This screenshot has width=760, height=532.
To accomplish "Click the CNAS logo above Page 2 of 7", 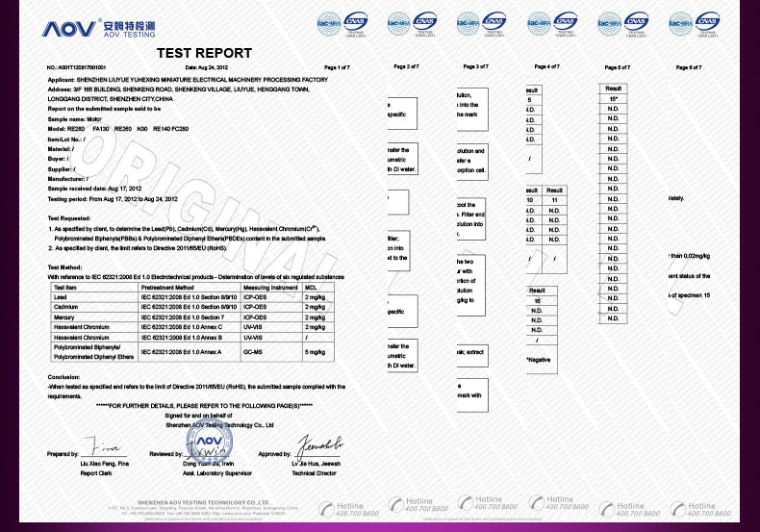I will pos(425,24).
